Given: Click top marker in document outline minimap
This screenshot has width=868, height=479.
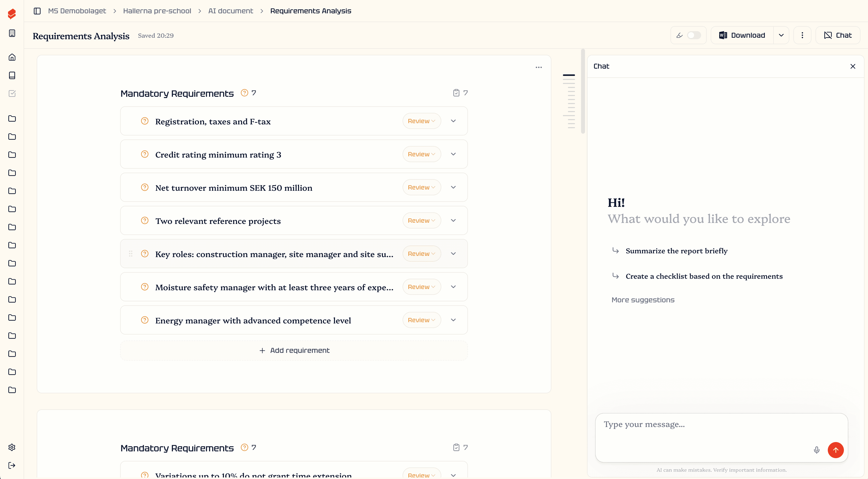Looking at the screenshot, I should click(x=569, y=75).
